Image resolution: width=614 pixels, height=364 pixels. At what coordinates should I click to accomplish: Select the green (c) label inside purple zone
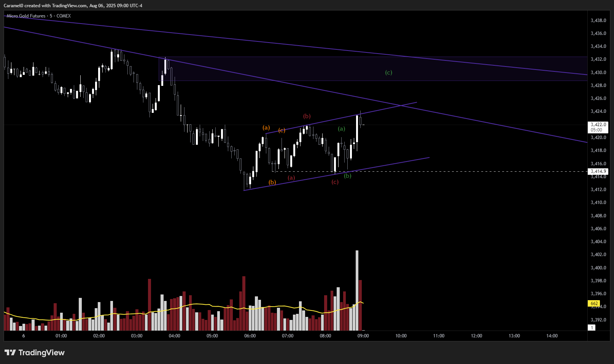pyautogui.click(x=388, y=73)
